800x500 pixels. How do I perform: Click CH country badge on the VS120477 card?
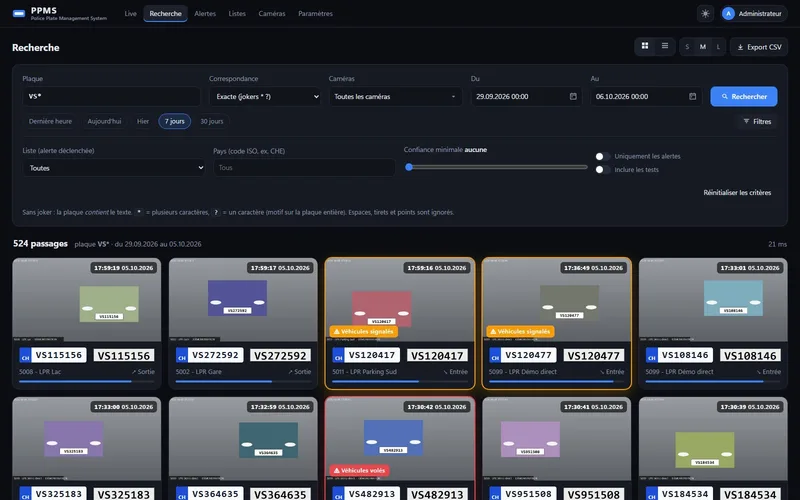pyautogui.click(x=495, y=355)
